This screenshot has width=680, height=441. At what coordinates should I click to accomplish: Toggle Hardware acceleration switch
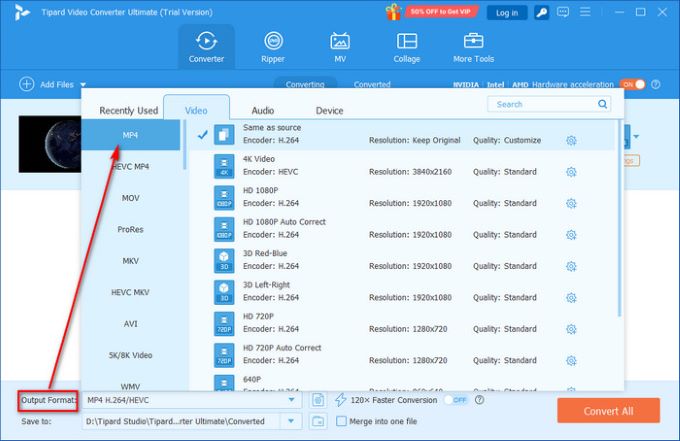pos(631,85)
